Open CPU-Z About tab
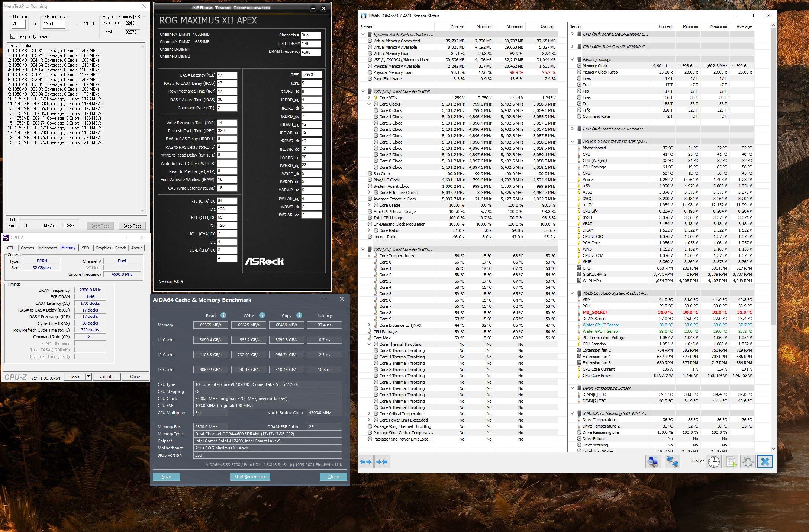Screen dimensions: 809x532 [136, 248]
